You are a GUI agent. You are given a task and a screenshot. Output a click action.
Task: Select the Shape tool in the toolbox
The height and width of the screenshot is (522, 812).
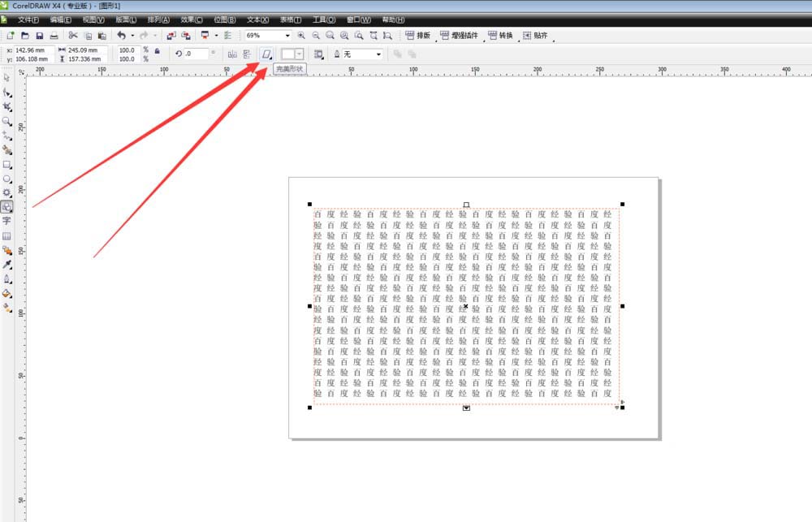click(6, 93)
